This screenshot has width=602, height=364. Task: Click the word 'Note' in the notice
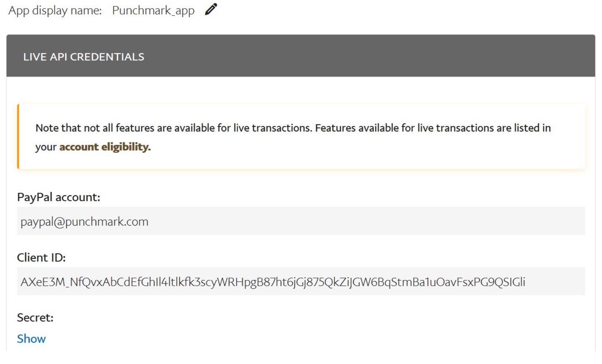point(47,128)
